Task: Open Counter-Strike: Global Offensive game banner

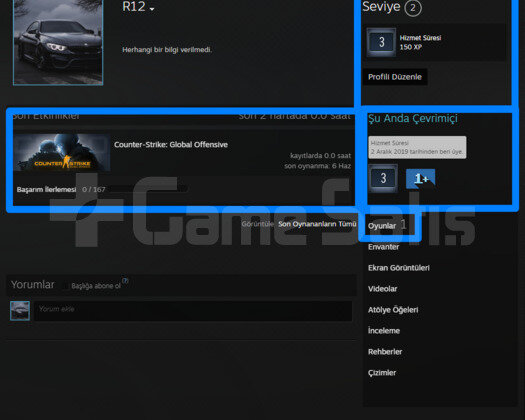Action: coord(62,153)
